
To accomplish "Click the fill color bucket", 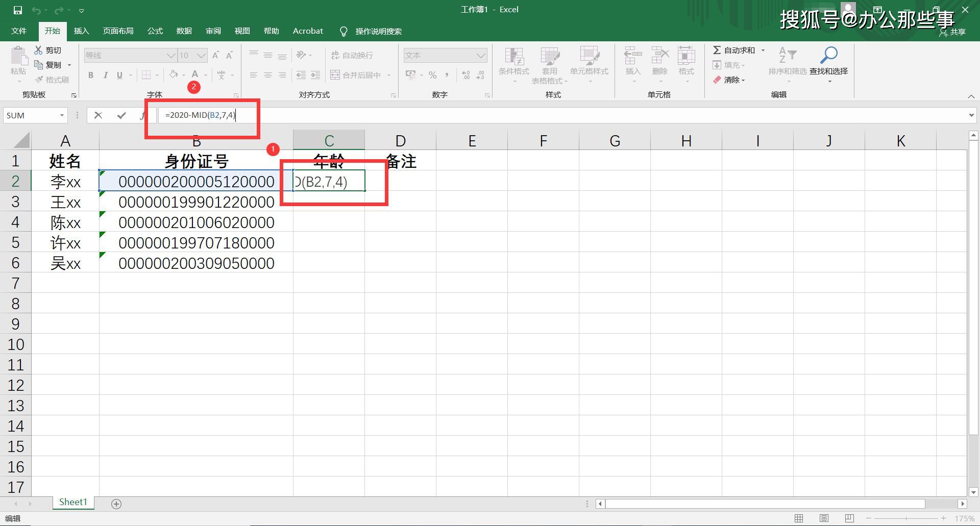I will coord(174,75).
